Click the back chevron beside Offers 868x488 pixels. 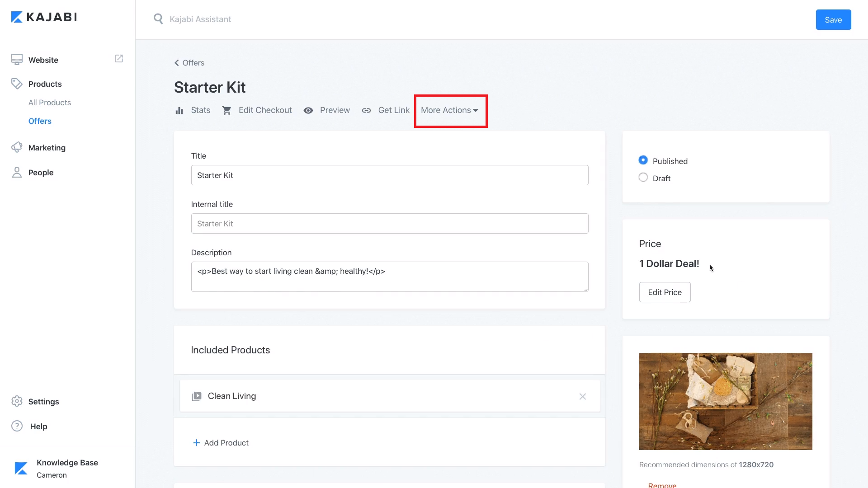pos(177,63)
